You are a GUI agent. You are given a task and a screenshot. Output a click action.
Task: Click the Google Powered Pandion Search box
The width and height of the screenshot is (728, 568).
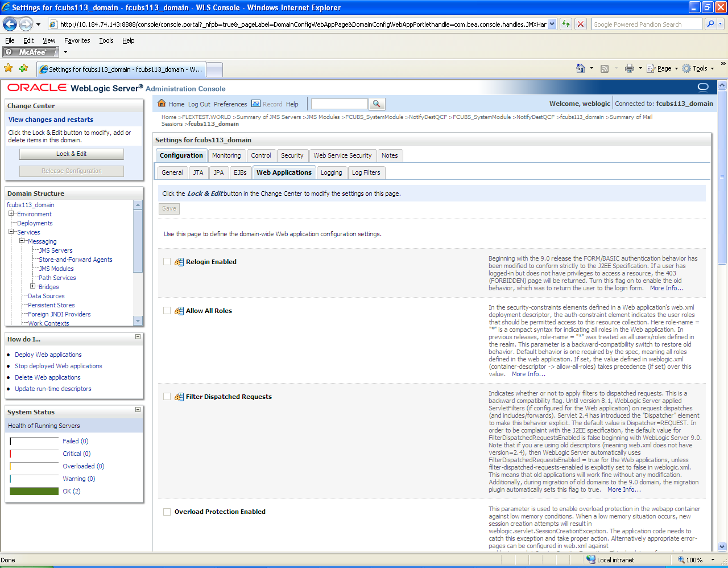[x=647, y=24]
